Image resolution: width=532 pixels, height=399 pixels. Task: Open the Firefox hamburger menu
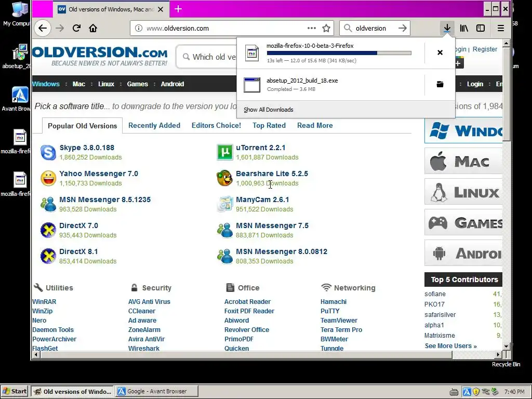[500, 28]
